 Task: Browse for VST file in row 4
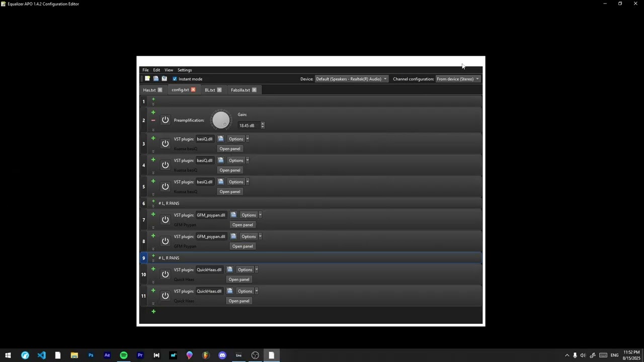220,160
